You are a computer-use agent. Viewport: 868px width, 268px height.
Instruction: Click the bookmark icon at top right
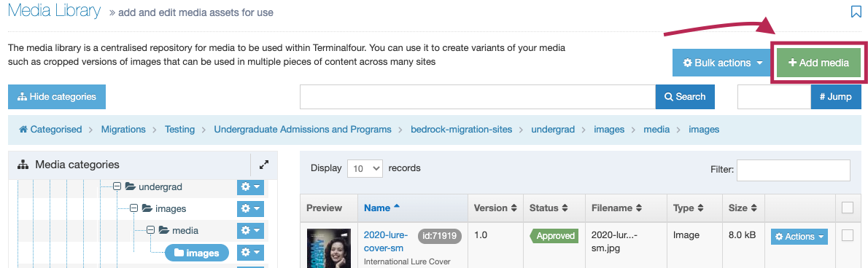coord(856,12)
